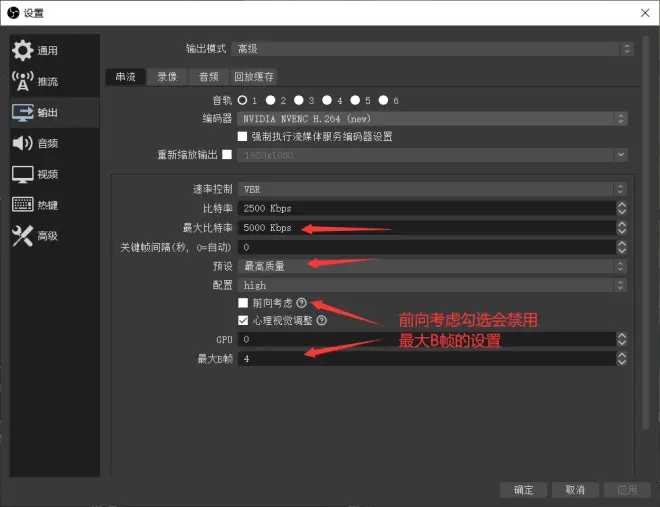Screen dimensions: 660x507
Task: Click the help icon beside 前向考虑
Action: [x=301, y=303]
